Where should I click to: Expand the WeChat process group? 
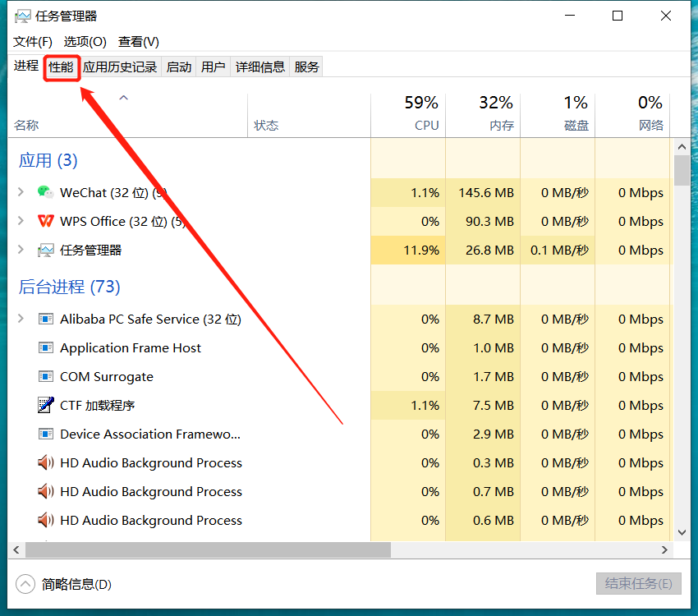click(21, 192)
